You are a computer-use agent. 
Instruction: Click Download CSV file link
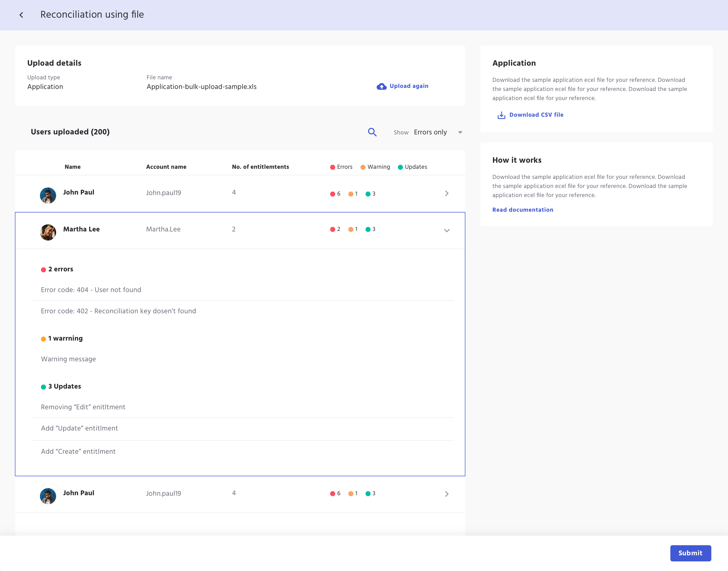pos(536,115)
